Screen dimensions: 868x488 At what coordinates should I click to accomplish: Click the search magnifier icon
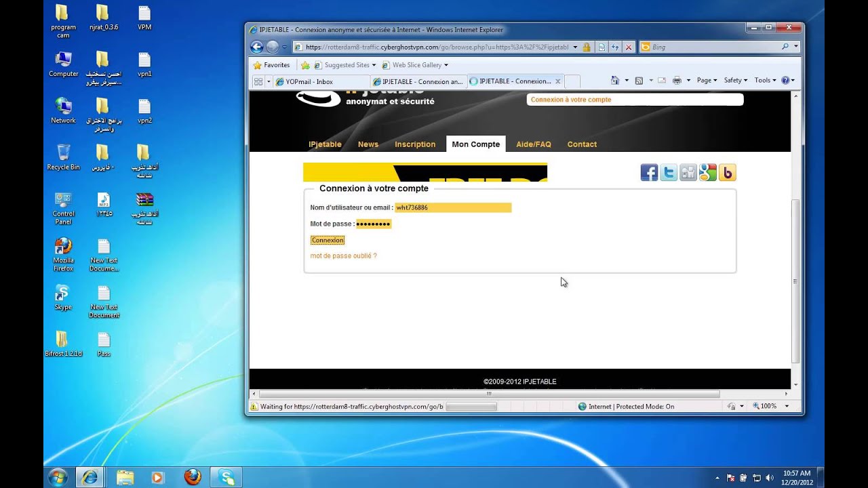[x=785, y=47]
